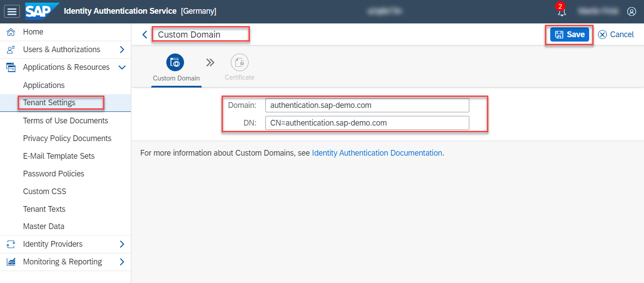Click the Custom Domain page title
This screenshot has width=644, height=283.
[189, 34]
